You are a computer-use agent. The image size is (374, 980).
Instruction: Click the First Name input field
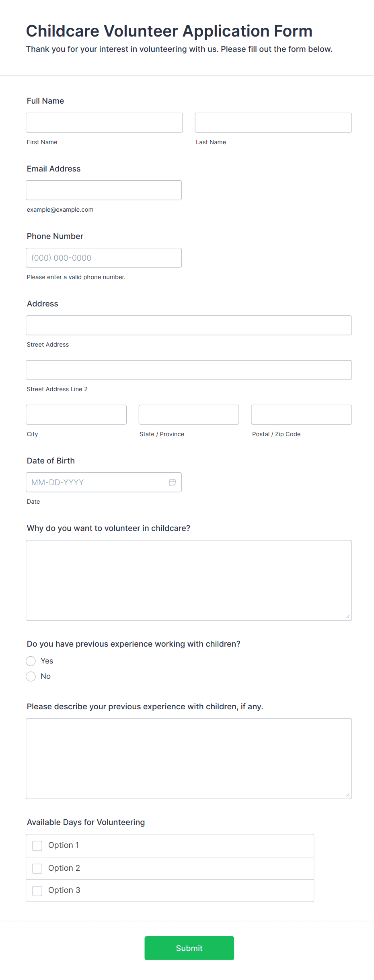(x=104, y=122)
